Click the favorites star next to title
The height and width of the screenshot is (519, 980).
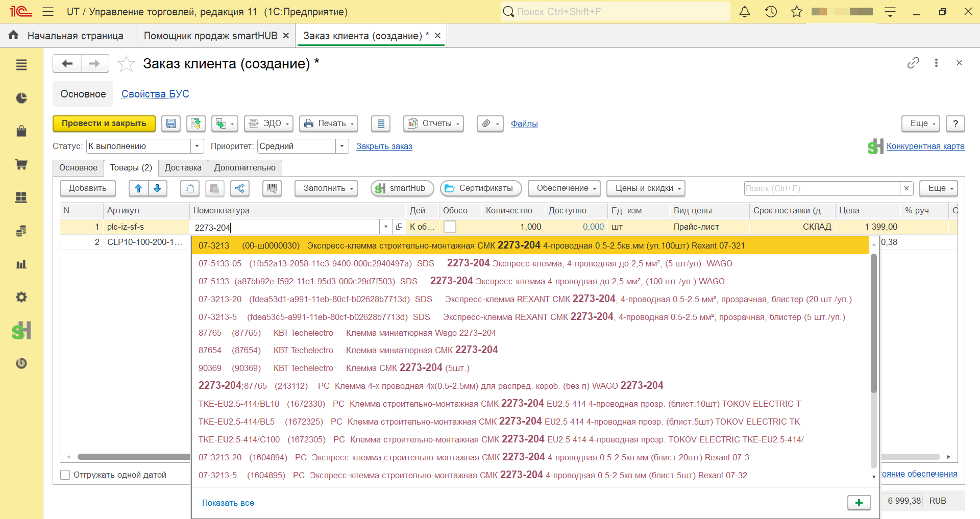click(x=126, y=64)
